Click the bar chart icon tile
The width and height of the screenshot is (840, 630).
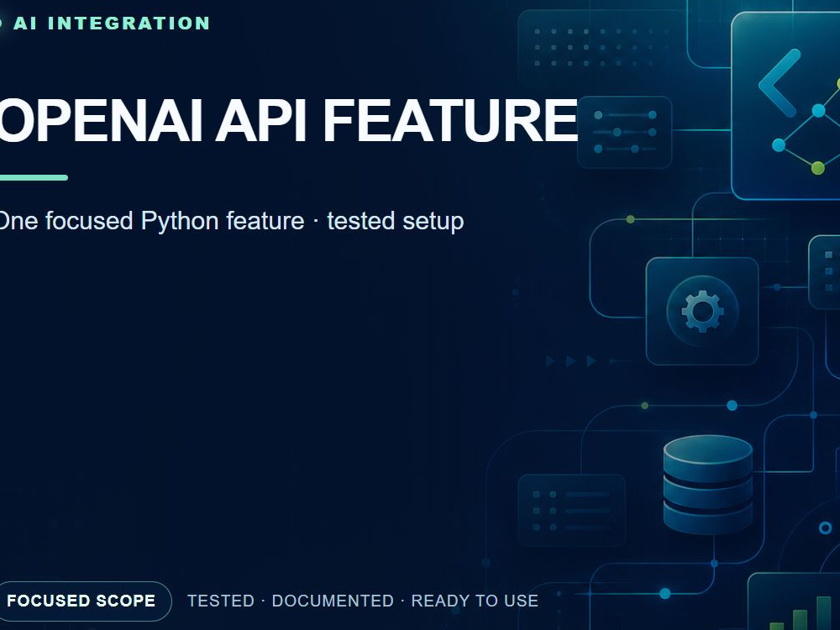795,601
